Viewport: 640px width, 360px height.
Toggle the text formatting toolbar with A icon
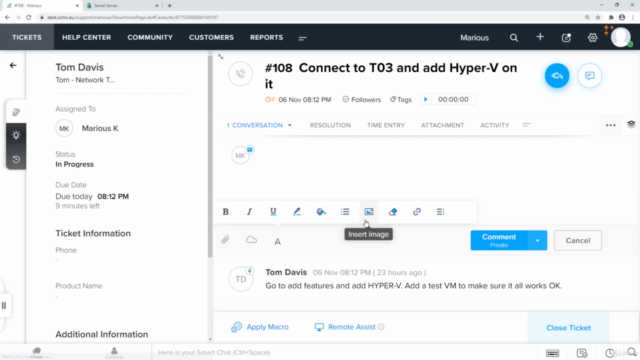[x=278, y=242]
